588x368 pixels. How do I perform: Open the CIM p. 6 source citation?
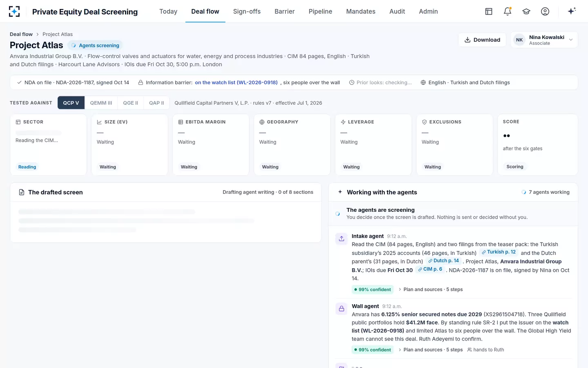pyautogui.click(x=430, y=269)
